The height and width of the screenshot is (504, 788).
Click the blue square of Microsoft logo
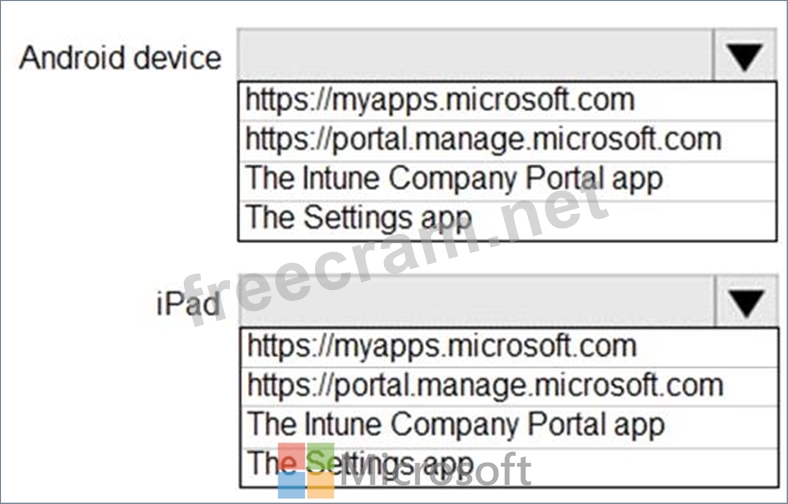click(x=291, y=485)
